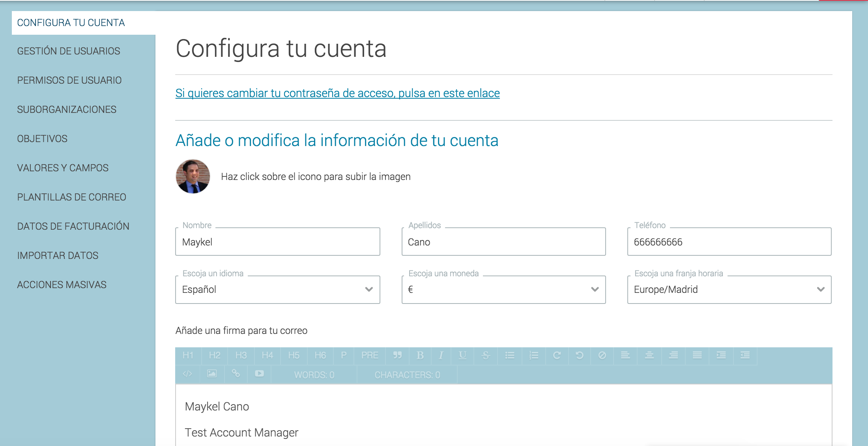
Task: Toggle bold formatting in signature editor
Action: (420, 356)
